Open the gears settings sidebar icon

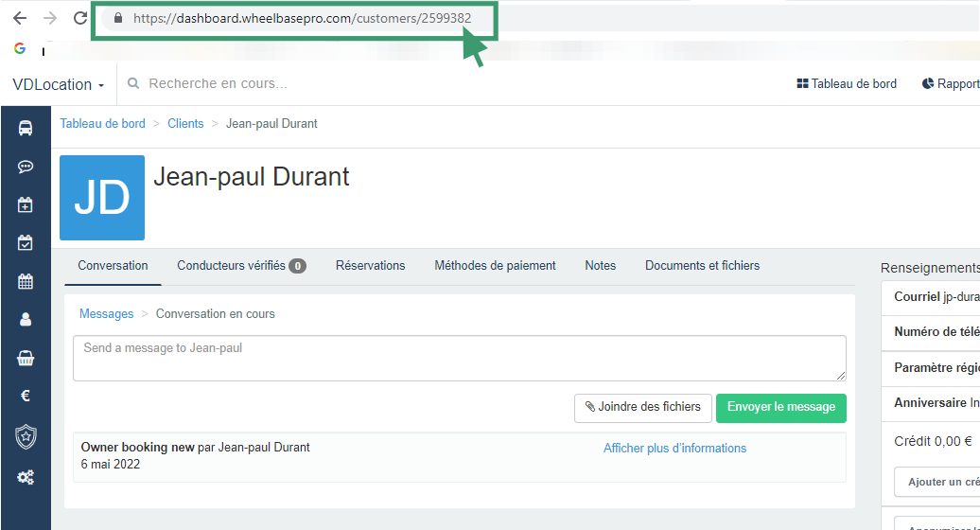[x=26, y=477]
